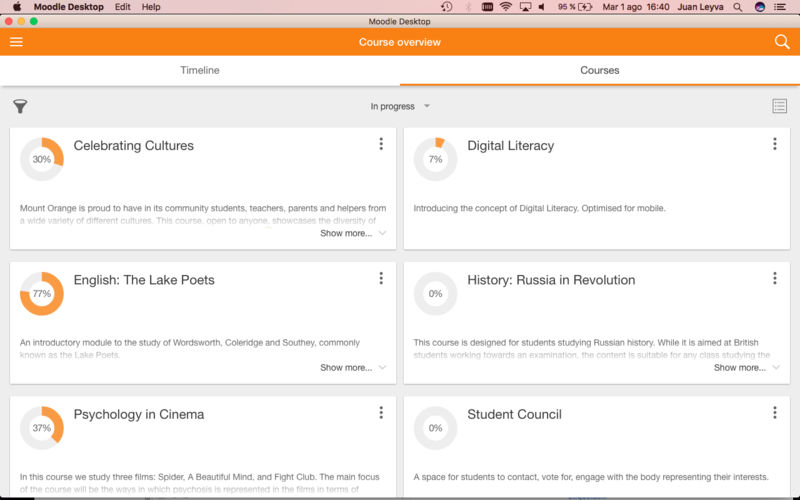Switch to the Timeline tab
800x500 pixels.
(200, 70)
